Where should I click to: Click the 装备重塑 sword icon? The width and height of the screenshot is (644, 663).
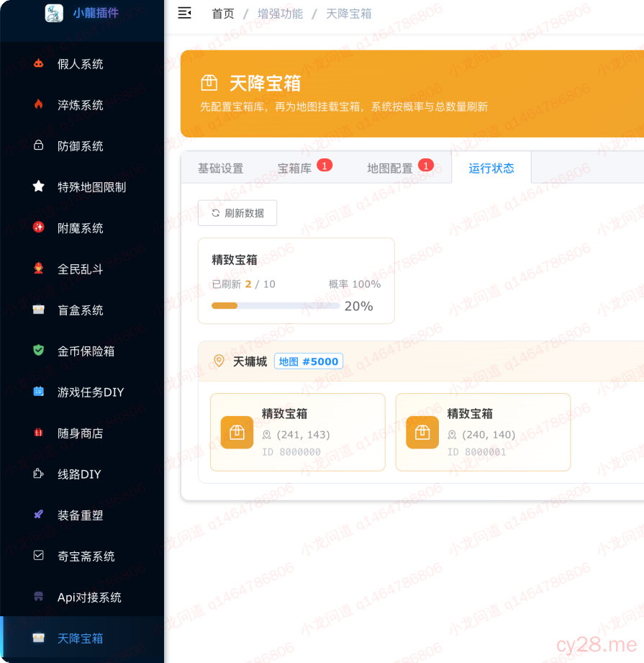pyautogui.click(x=38, y=515)
